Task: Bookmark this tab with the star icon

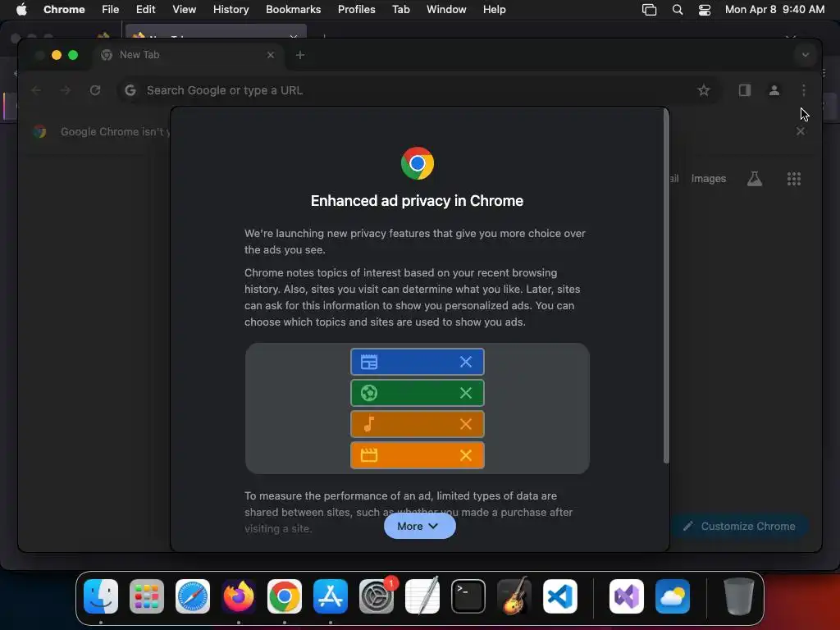Action: [x=703, y=90]
